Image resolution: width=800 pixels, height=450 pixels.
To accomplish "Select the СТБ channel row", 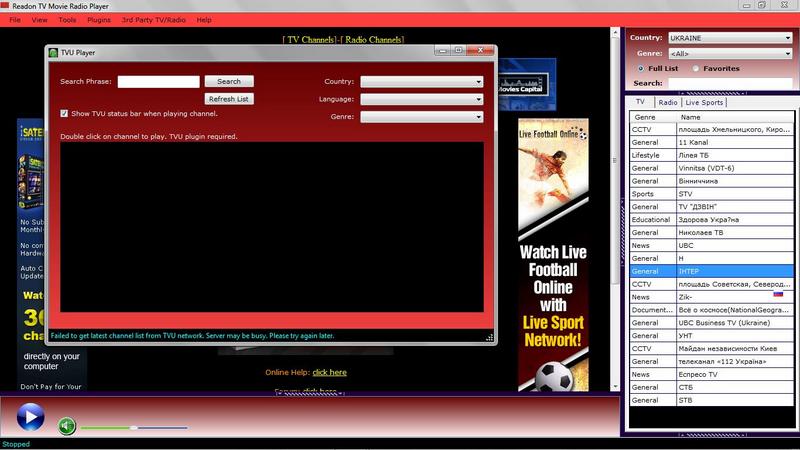I will coord(712,387).
